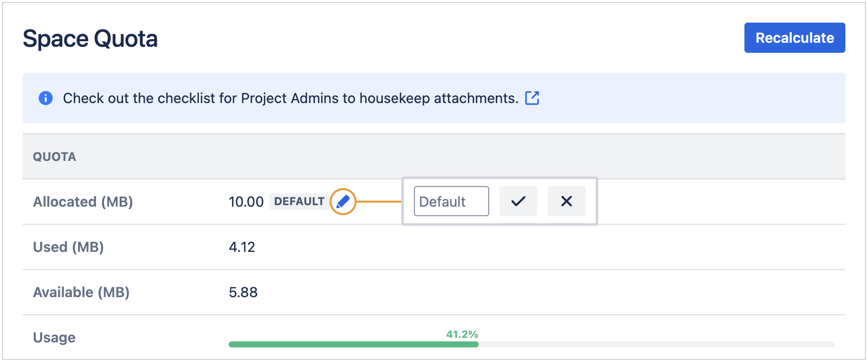The height and width of the screenshot is (362, 868).
Task: Select the QUOTA table header
Action: (54, 157)
